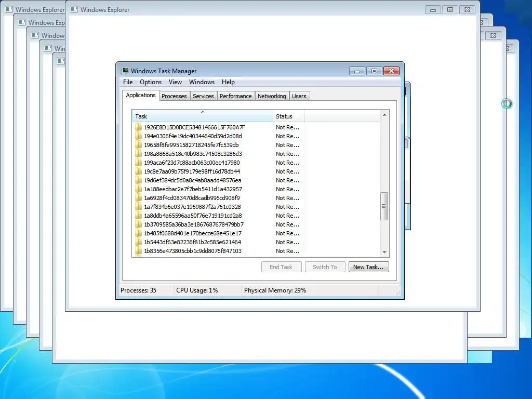Select task 199aca6f23d7c88acb063c00ec417980
The width and height of the screenshot is (532, 399).
pos(192,163)
